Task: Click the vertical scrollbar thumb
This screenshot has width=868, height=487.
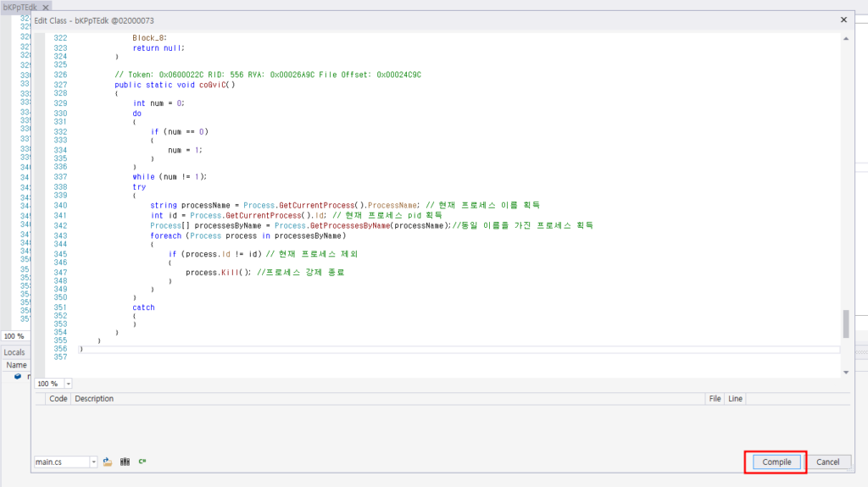Action: click(x=846, y=324)
